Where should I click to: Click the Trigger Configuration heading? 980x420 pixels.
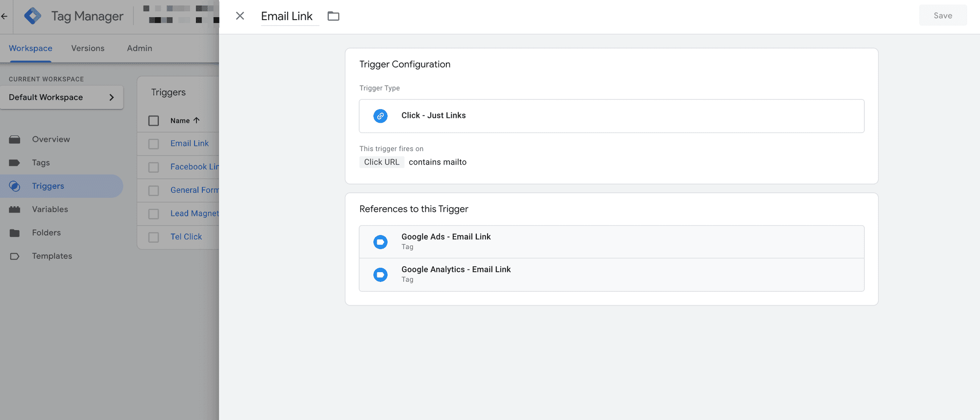tap(405, 64)
